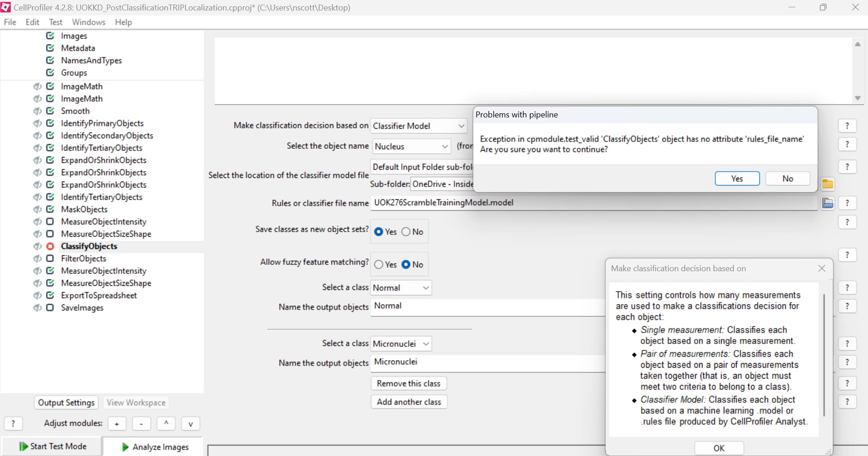Screen dimensions: 868x456
Task: Click the help icon next to Rules or classifier file name
Action: [848, 203]
